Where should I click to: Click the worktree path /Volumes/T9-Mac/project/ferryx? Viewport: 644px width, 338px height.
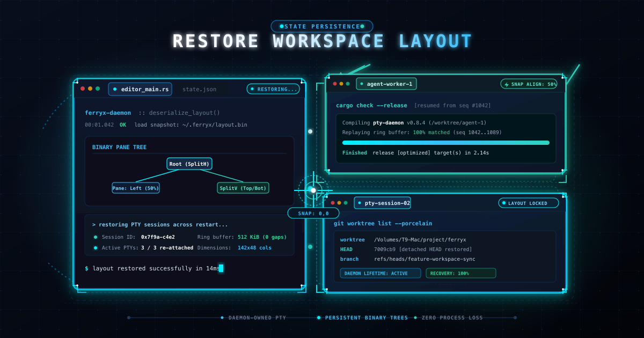(420, 240)
